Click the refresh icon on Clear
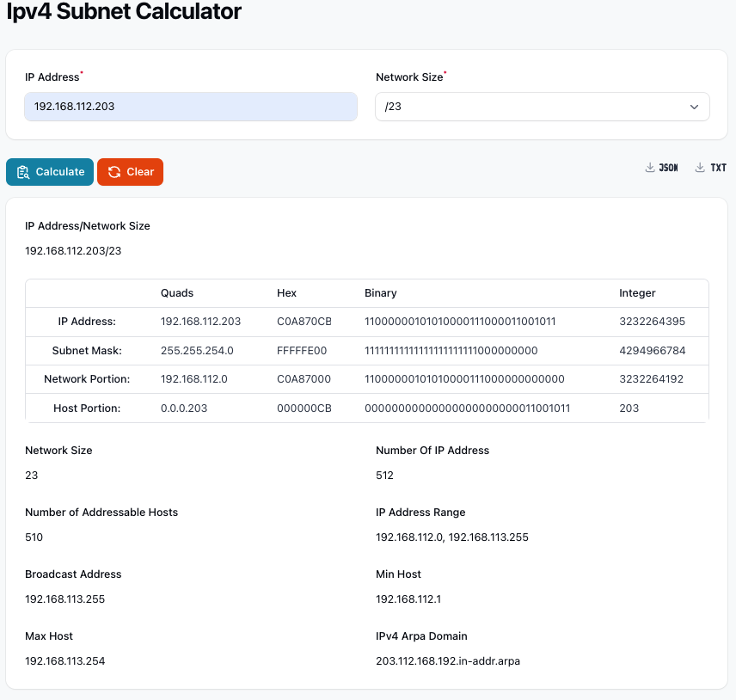Image resolution: width=736 pixels, height=700 pixels. [114, 172]
